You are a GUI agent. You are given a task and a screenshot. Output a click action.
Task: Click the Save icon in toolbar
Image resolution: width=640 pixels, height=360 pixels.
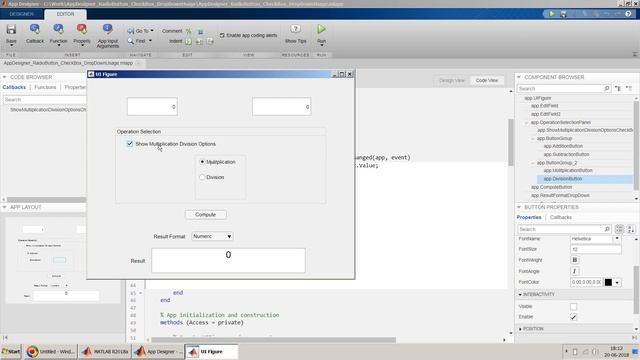(11, 30)
